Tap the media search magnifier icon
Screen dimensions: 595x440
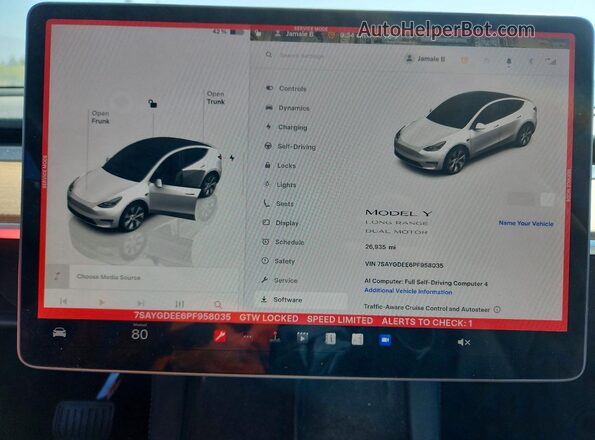tap(218, 305)
